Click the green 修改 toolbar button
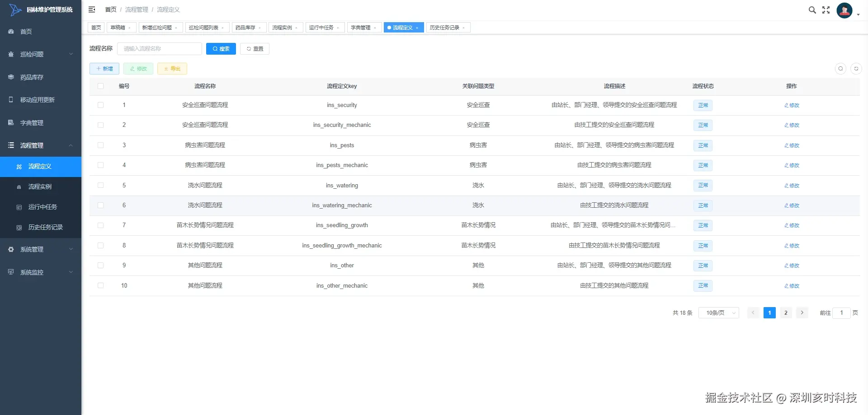Image resolution: width=868 pixels, height=415 pixels. coord(138,69)
